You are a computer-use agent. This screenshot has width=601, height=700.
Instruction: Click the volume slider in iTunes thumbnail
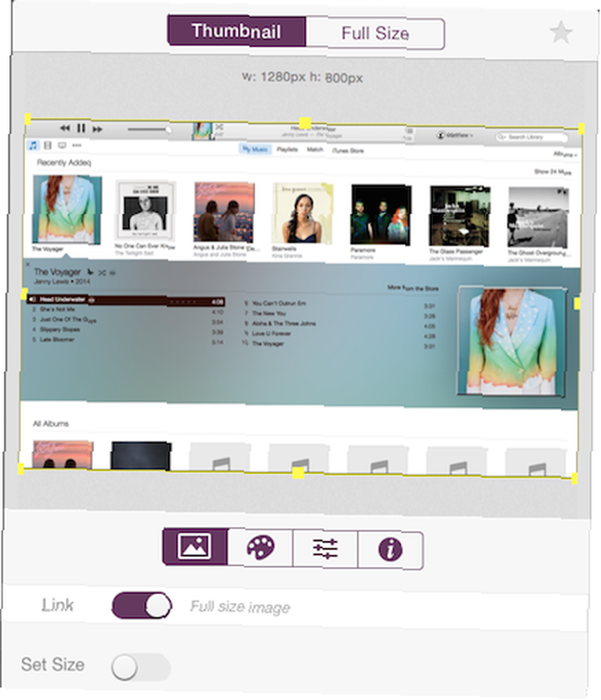pos(149,130)
